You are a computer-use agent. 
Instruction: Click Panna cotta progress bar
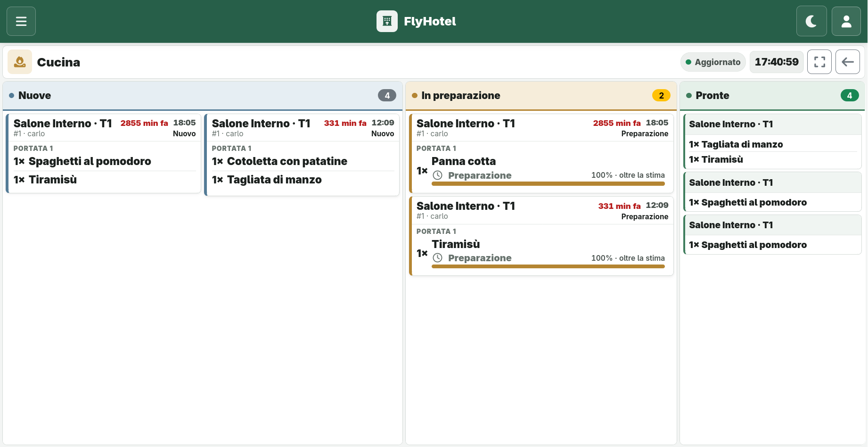548,184
